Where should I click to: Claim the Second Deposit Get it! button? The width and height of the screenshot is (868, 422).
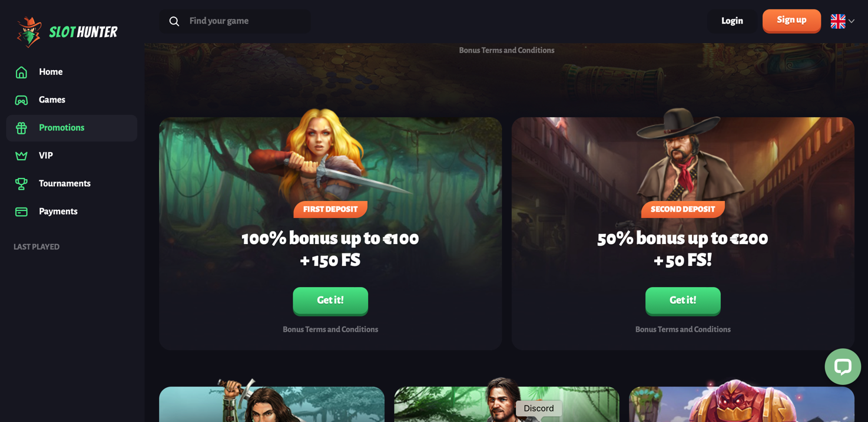click(683, 301)
